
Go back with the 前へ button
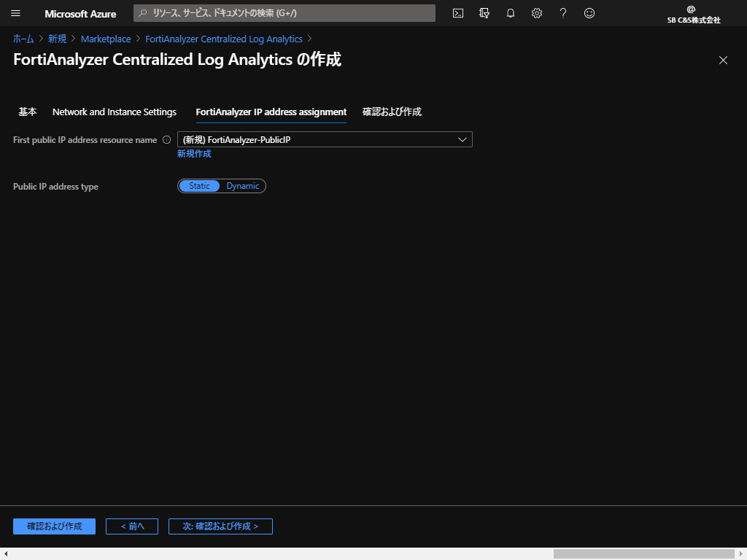click(132, 526)
